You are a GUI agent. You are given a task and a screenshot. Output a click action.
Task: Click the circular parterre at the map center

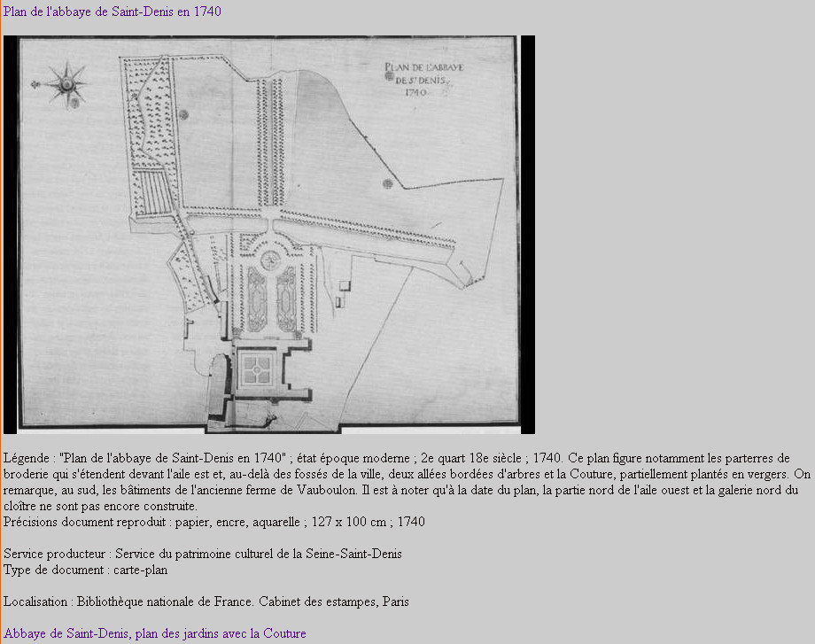point(271,260)
